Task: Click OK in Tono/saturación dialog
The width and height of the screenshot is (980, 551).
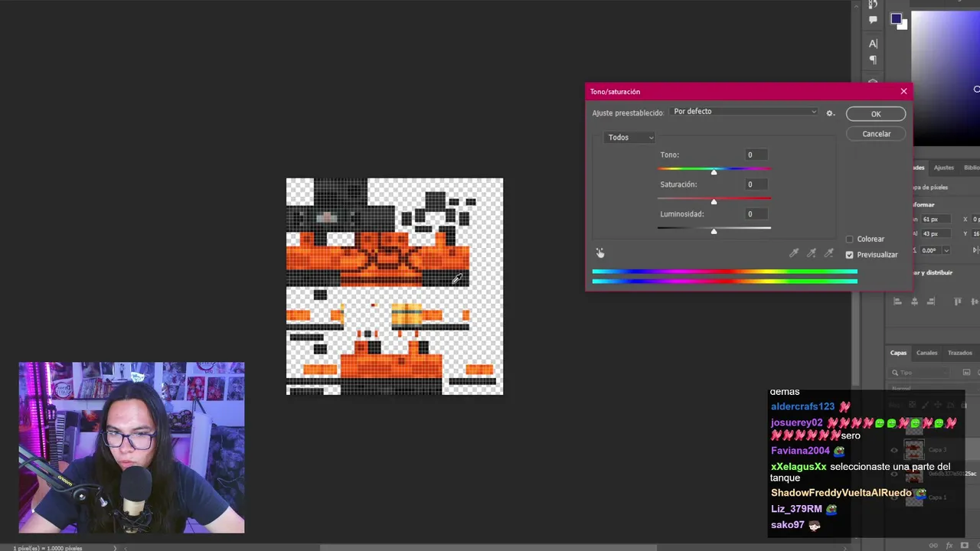Action: (876, 114)
